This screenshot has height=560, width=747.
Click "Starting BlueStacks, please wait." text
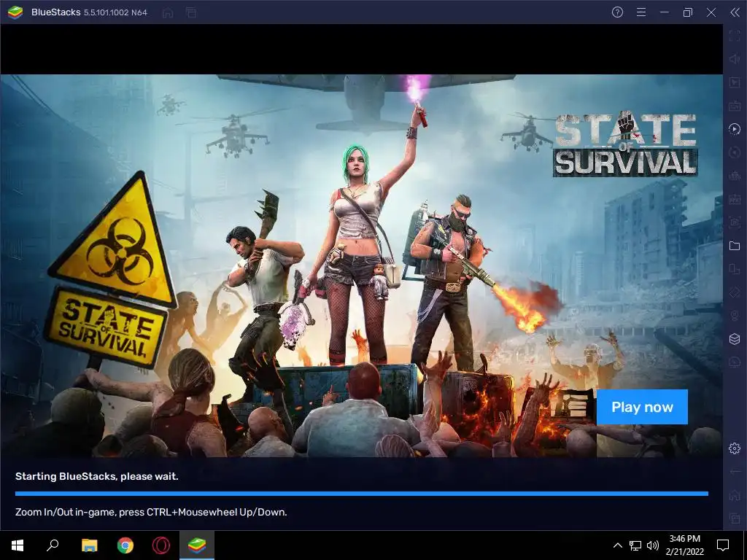click(97, 476)
